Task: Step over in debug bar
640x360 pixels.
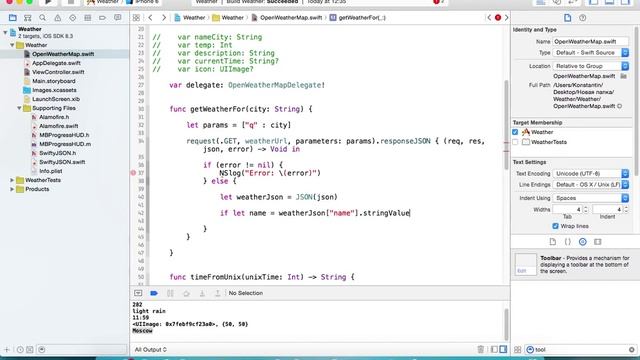Action: [186, 293]
